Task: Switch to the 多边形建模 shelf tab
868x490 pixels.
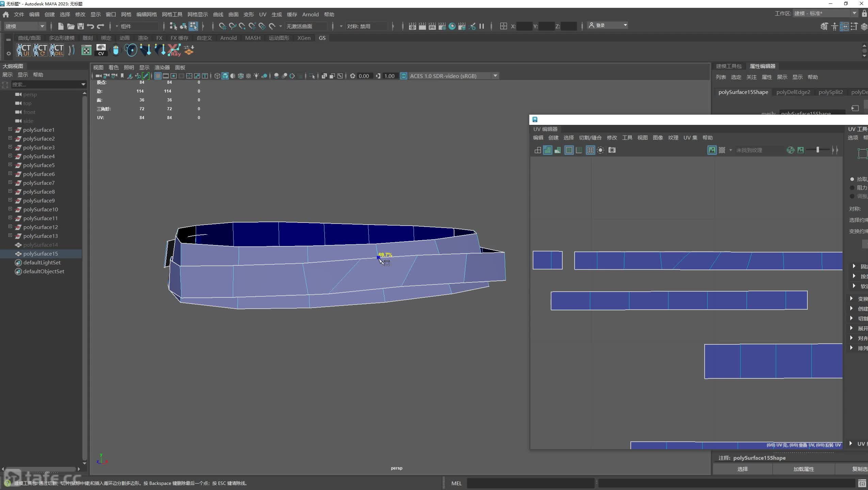Action: coord(62,38)
